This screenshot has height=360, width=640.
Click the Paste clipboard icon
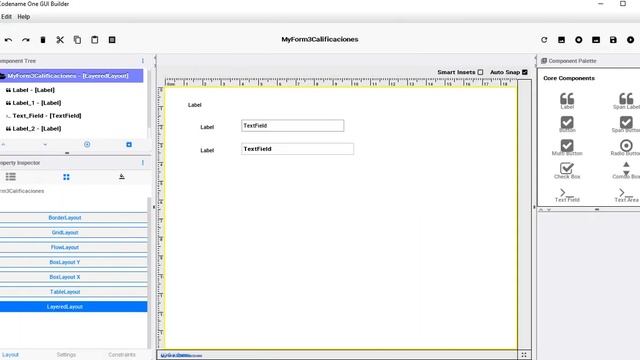tap(95, 40)
